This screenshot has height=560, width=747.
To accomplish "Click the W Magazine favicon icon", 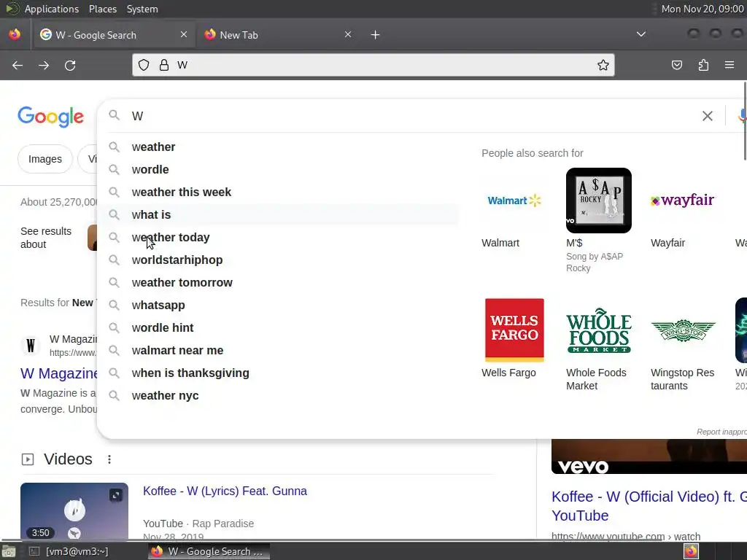I will coord(31,345).
